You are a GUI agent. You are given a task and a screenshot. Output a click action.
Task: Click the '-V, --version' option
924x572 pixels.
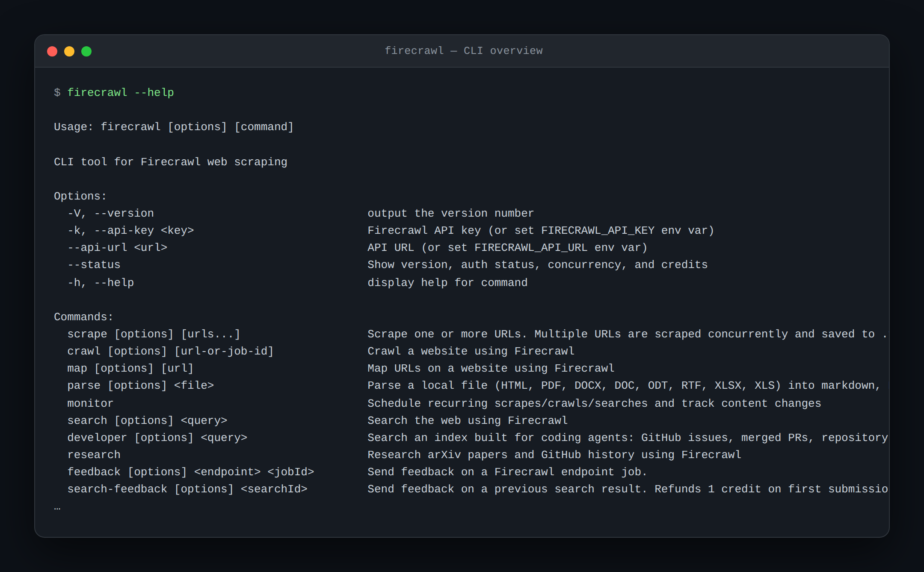pos(111,213)
